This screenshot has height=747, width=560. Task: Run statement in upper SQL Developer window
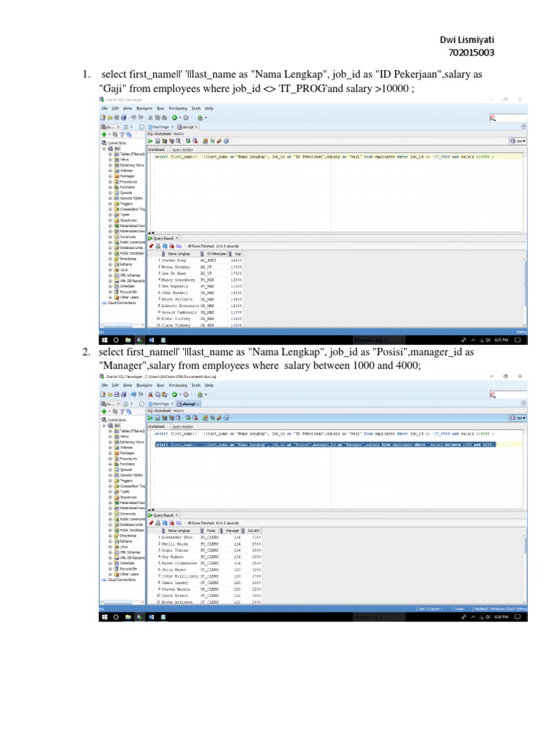[x=151, y=140]
